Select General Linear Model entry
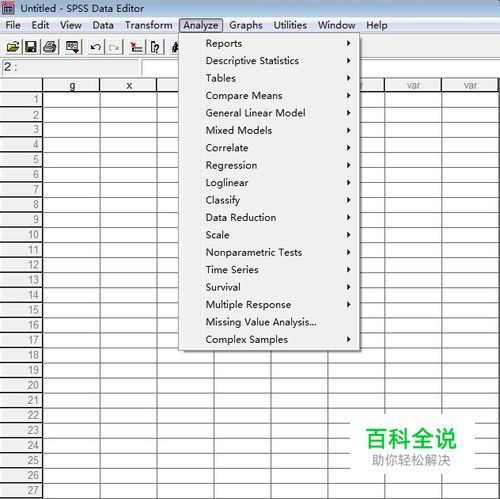Screen dimensions: 500x499 point(269,113)
